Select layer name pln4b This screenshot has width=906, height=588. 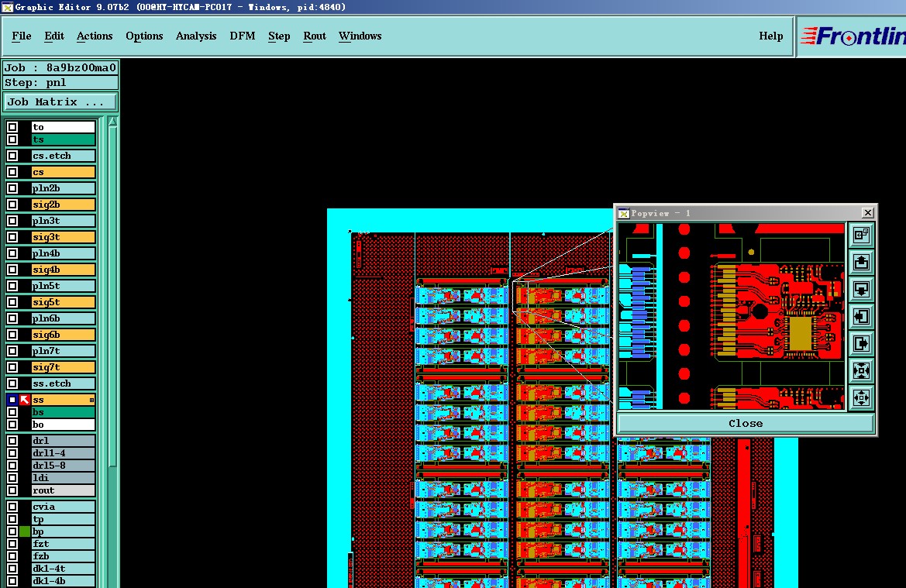point(63,253)
